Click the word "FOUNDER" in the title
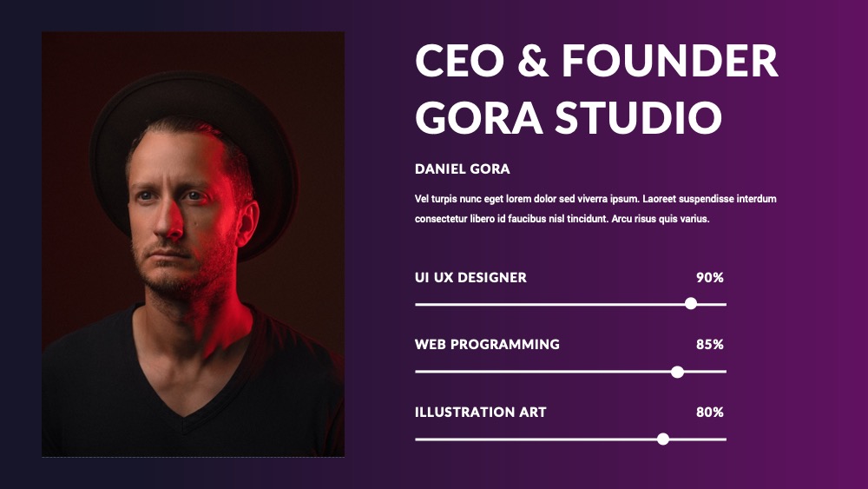This screenshot has width=868, height=489. pos(670,62)
